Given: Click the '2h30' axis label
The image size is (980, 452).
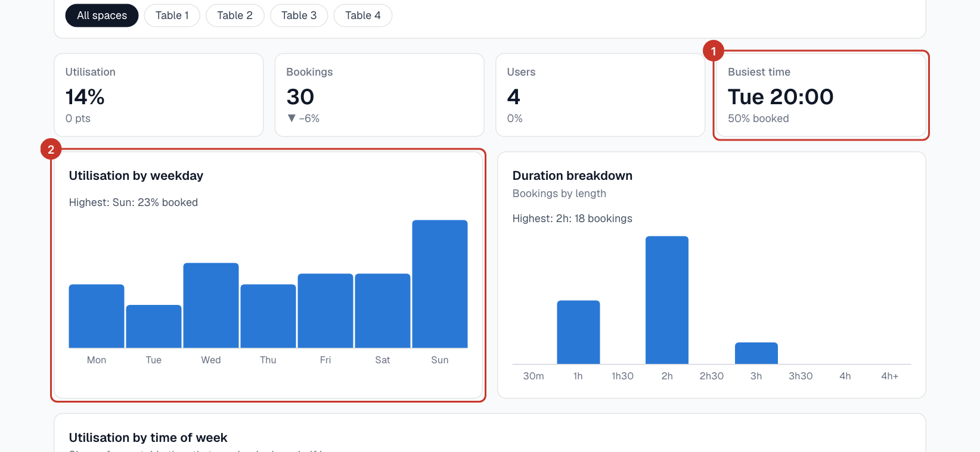Looking at the screenshot, I should [x=712, y=376].
